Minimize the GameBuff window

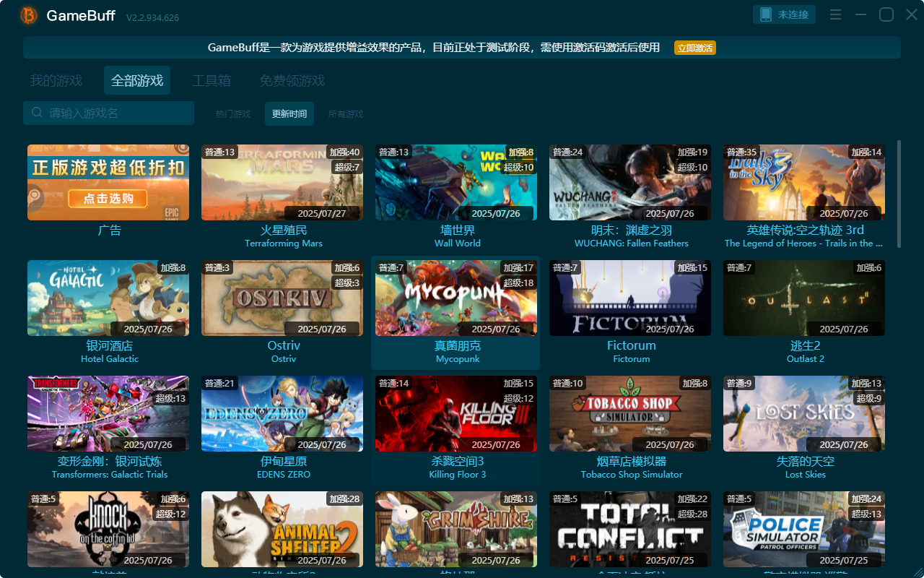(x=860, y=15)
